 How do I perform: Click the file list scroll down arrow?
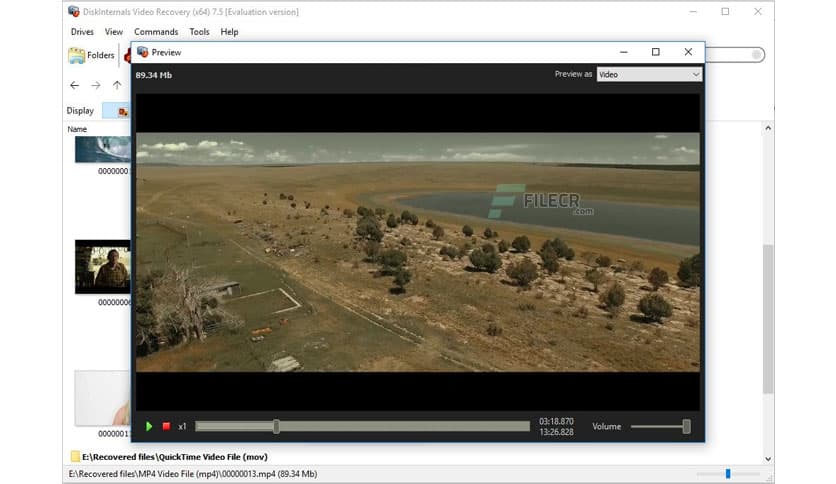coord(768,459)
